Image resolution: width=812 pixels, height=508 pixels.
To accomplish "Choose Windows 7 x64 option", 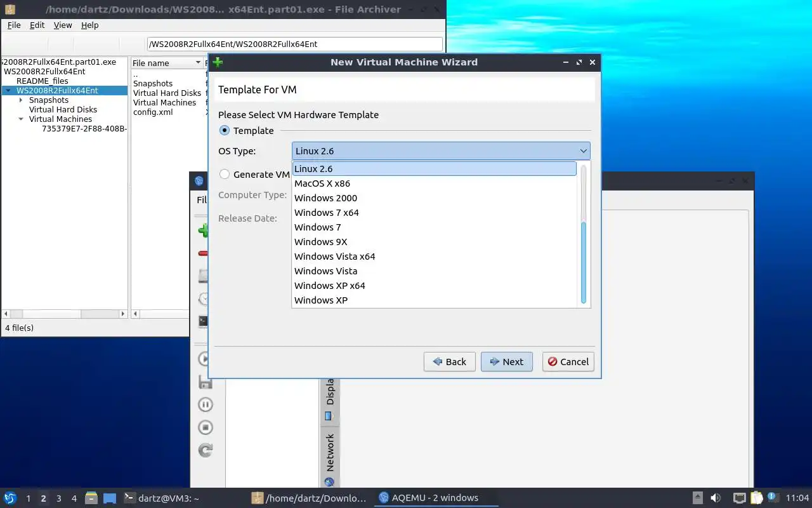I will tap(435, 213).
